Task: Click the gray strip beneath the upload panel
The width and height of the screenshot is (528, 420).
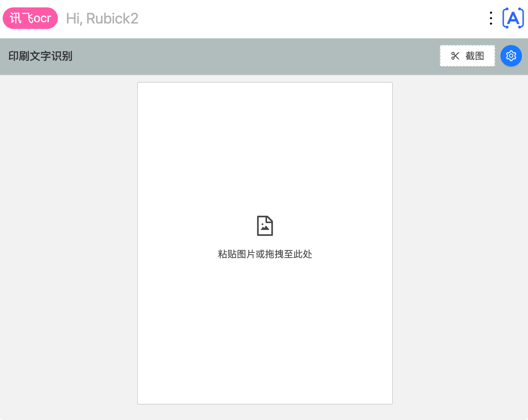Action: click(x=265, y=412)
